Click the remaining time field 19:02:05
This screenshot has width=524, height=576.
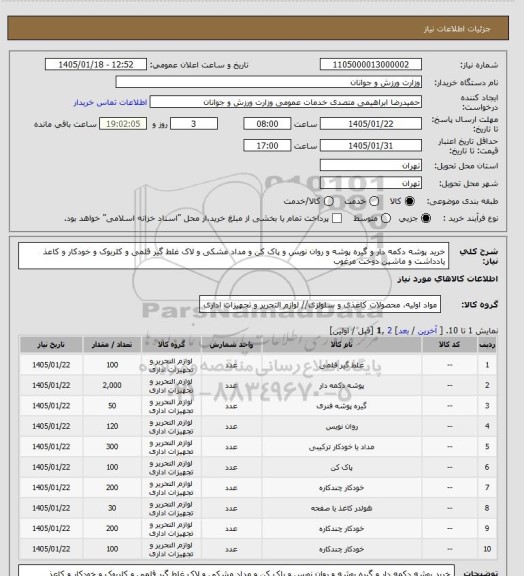click(x=123, y=123)
